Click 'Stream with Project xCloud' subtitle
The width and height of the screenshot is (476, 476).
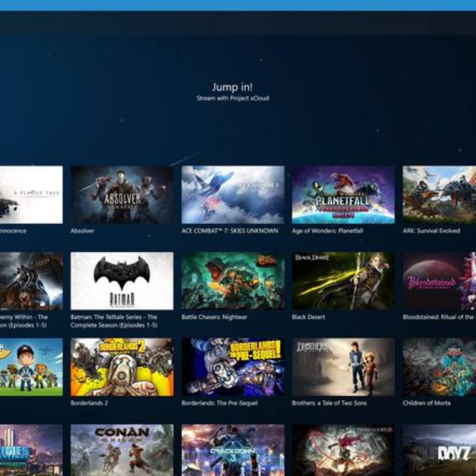233,98
